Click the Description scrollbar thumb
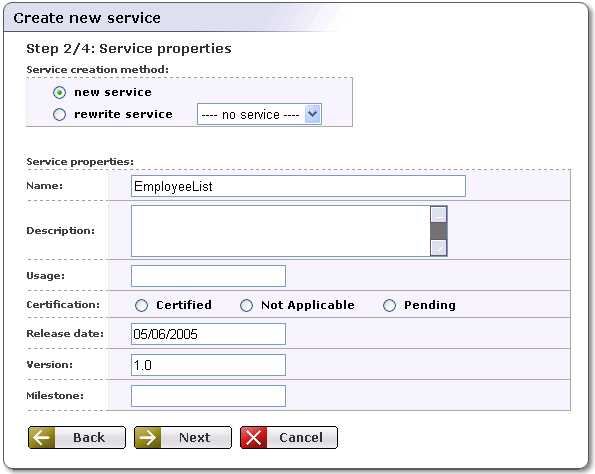Viewport: 595px width, 474px height. tap(439, 231)
